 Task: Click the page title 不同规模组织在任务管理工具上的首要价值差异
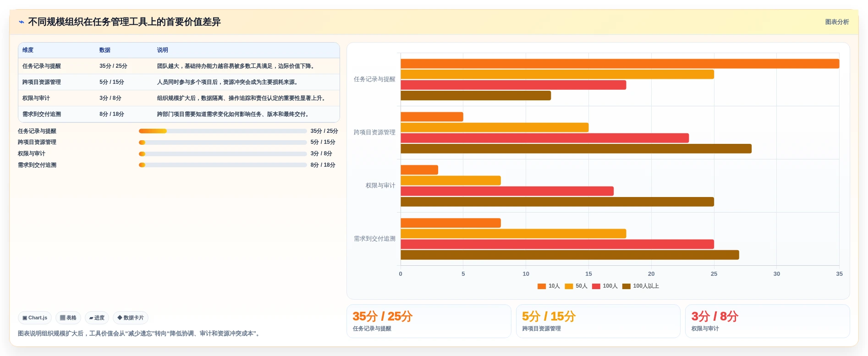point(124,22)
